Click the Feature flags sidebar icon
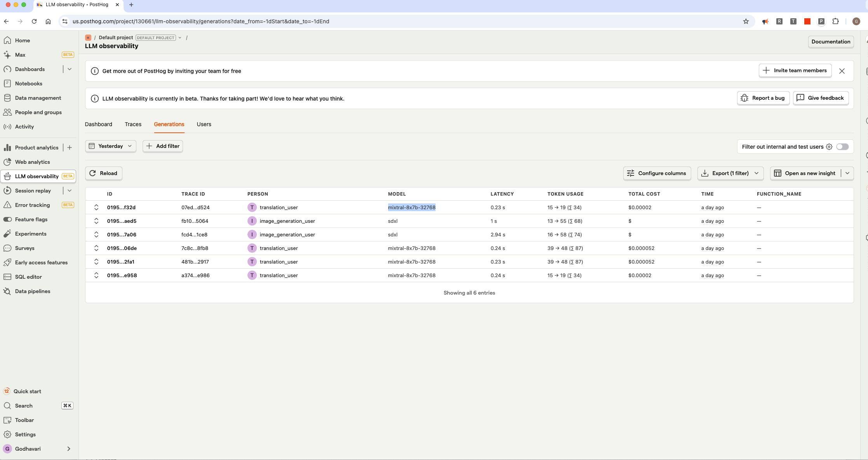 [7, 219]
